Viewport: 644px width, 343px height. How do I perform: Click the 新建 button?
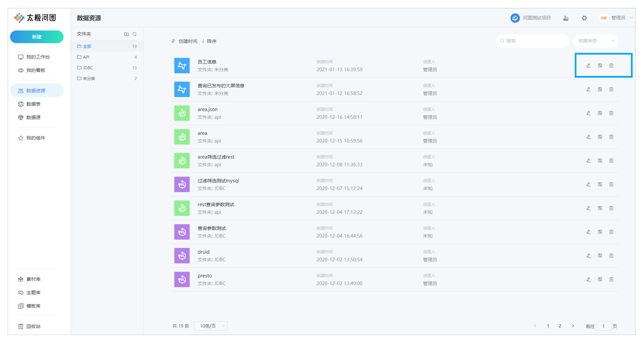[37, 37]
